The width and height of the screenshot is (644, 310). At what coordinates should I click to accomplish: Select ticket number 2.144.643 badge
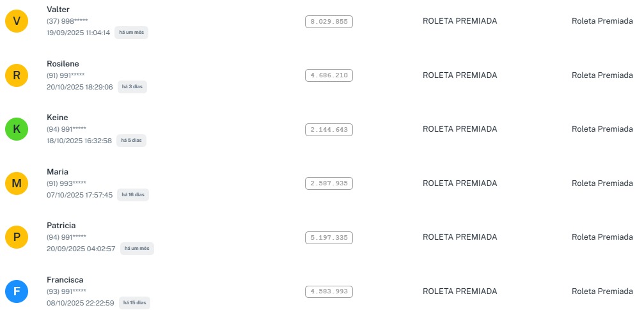pos(329,130)
